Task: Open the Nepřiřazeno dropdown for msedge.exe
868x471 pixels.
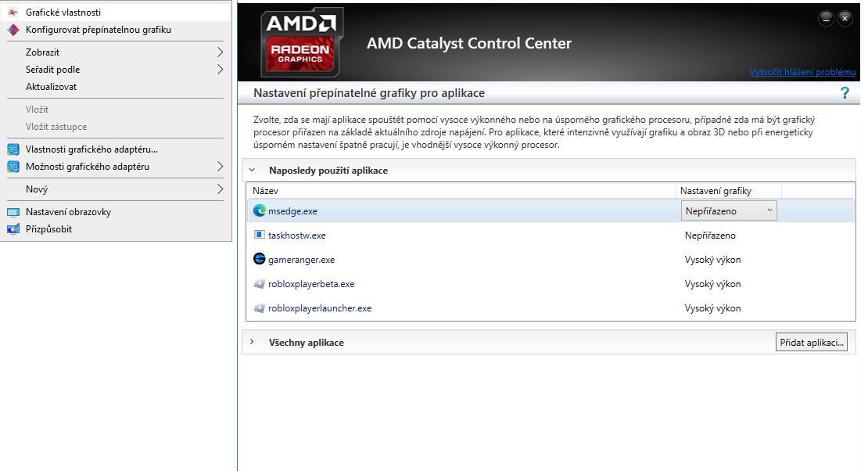Action: [729, 210]
